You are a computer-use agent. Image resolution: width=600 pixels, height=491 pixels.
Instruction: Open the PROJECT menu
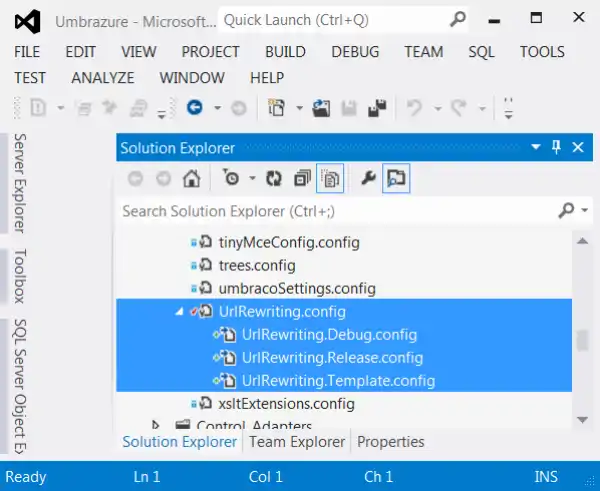click(x=210, y=52)
